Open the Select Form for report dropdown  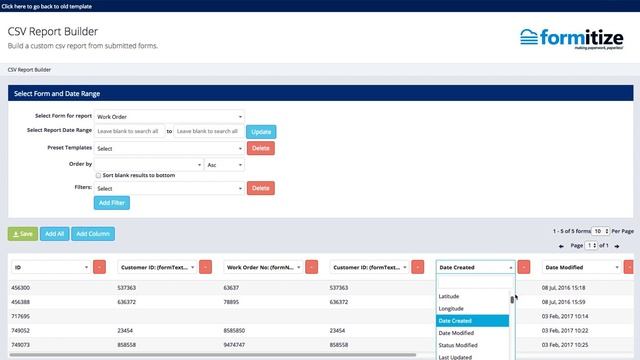point(169,117)
